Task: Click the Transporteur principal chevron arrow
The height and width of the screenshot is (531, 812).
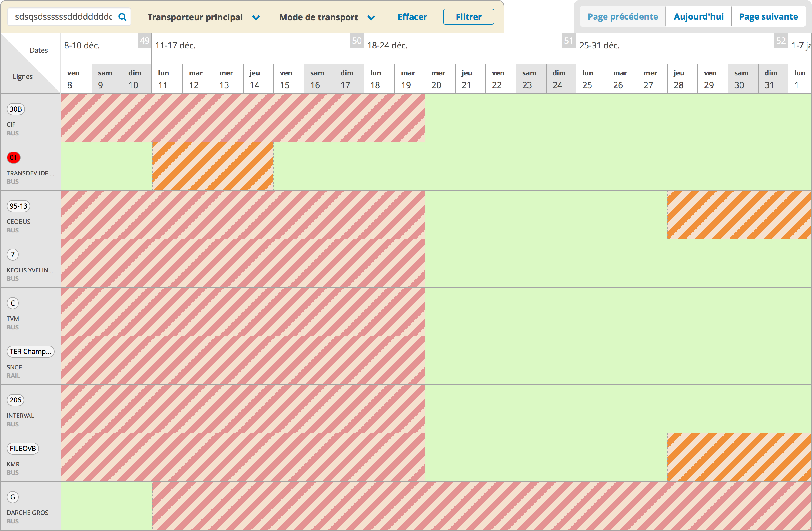Action: click(256, 18)
